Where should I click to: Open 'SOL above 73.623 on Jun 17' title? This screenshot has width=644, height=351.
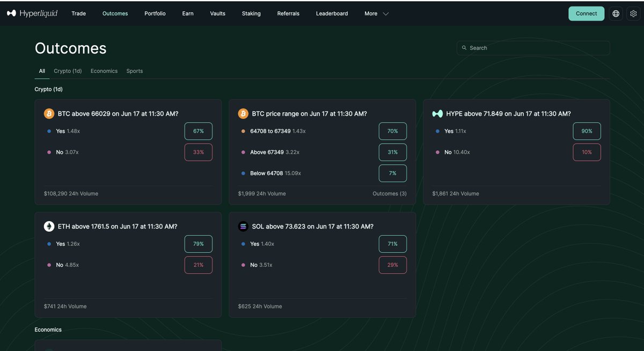(x=313, y=226)
